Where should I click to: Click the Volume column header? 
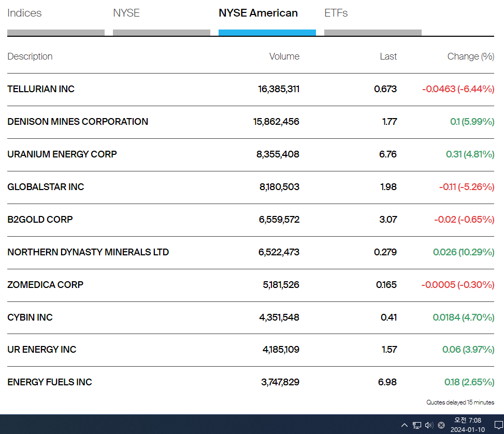pos(284,56)
